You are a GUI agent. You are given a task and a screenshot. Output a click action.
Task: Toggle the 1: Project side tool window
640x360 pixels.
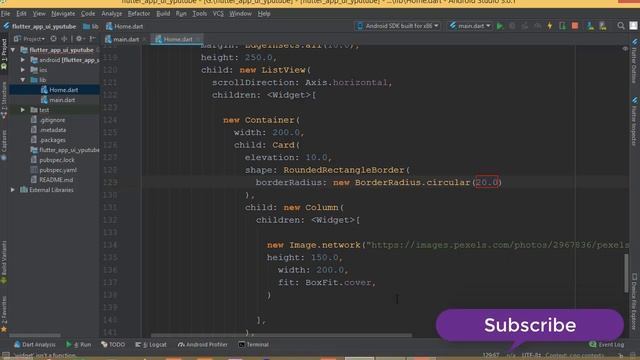[4, 54]
